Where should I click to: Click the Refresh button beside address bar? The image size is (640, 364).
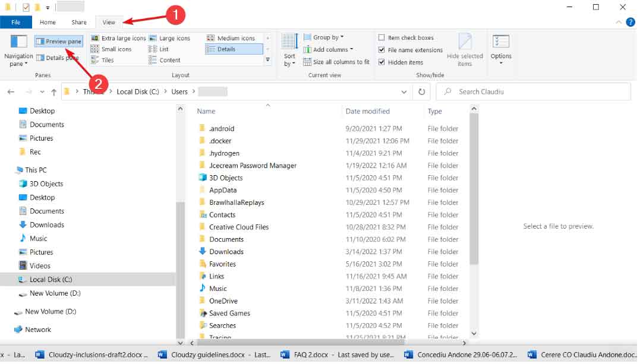pyautogui.click(x=421, y=92)
